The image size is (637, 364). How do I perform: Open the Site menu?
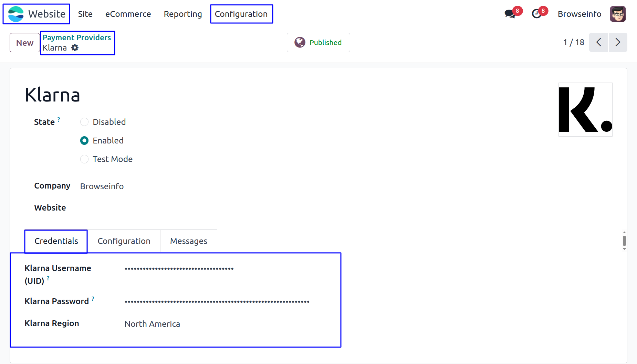point(85,14)
